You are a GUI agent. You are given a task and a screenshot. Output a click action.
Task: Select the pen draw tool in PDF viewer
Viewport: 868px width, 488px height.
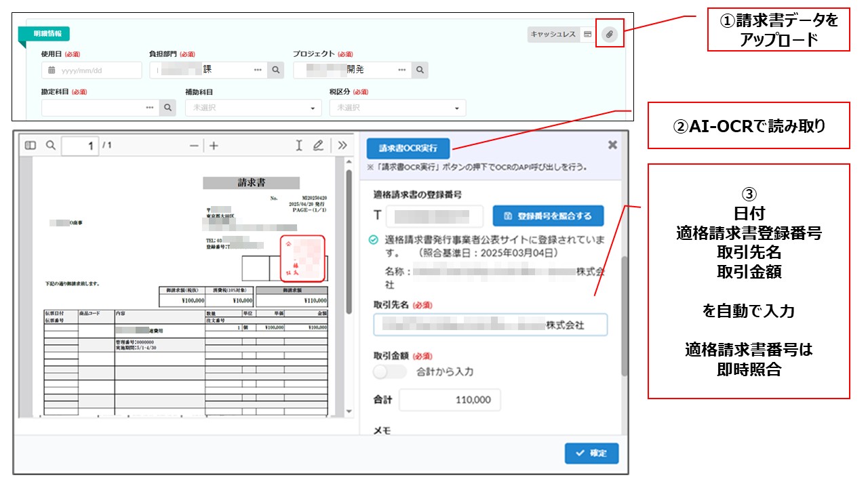coord(318,146)
